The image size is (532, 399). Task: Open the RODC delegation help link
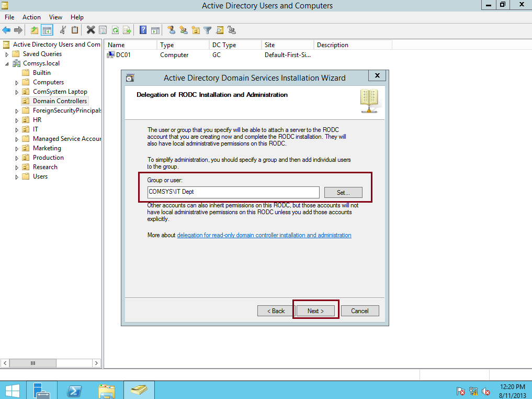pos(264,235)
